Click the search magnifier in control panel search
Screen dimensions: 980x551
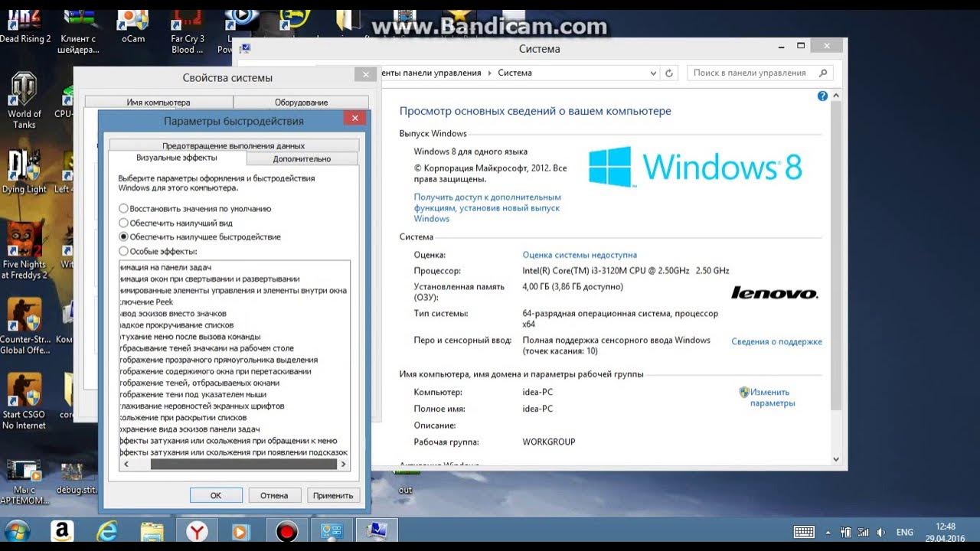[824, 73]
